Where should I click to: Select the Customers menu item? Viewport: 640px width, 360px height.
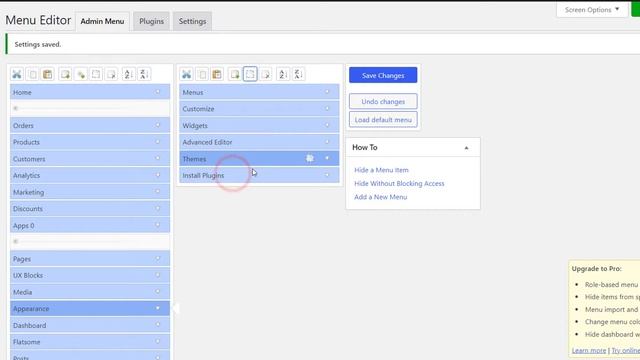point(90,158)
